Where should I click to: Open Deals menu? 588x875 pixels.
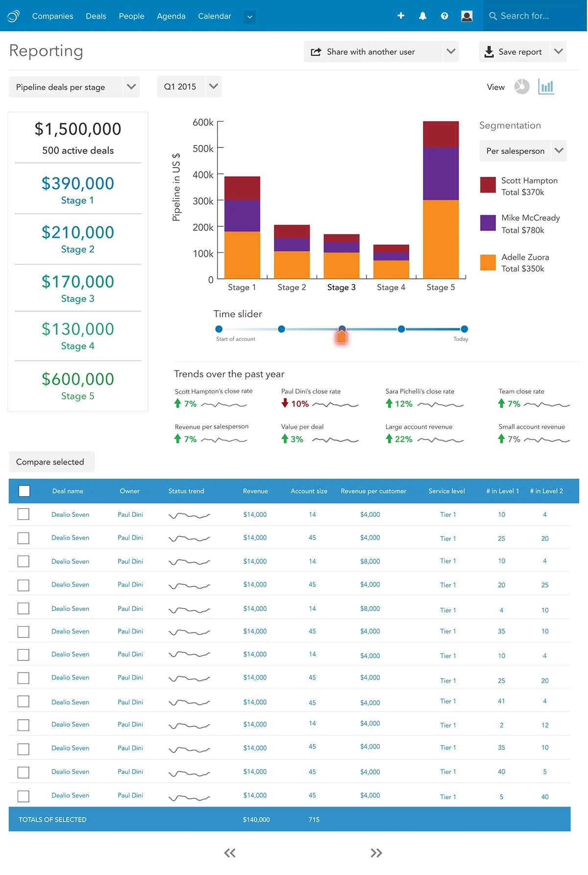click(96, 16)
